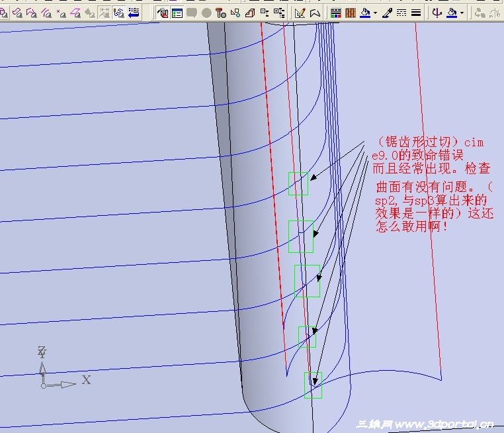Click the gray speech bubble icon

click(192, 13)
